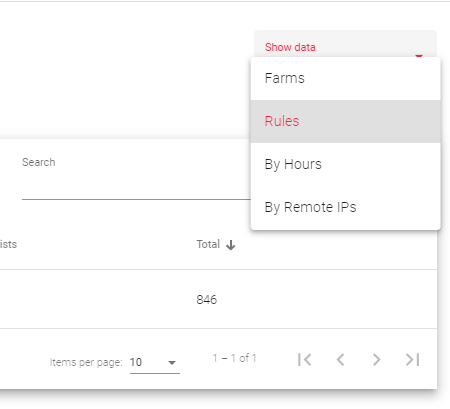Click the Show data field label

(x=290, y=47)
